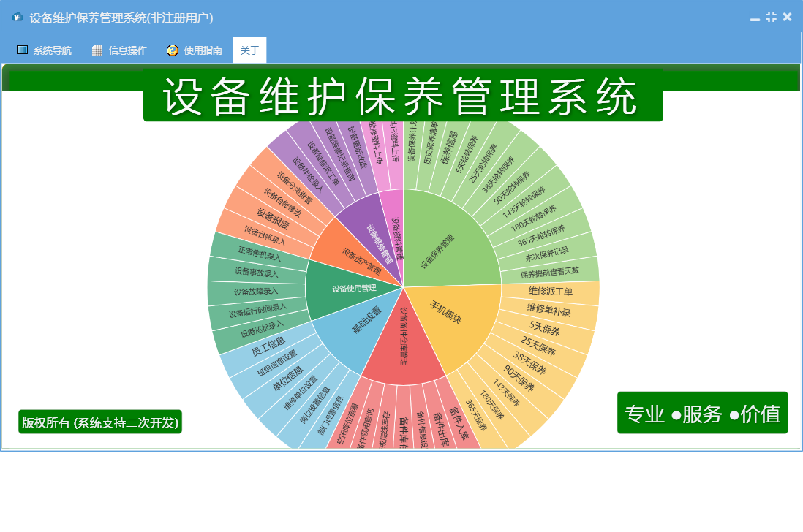Viewport: 803px width, 532px height.
Task: Open 正常停机录入 segment
Action: [x=260, y=254]
